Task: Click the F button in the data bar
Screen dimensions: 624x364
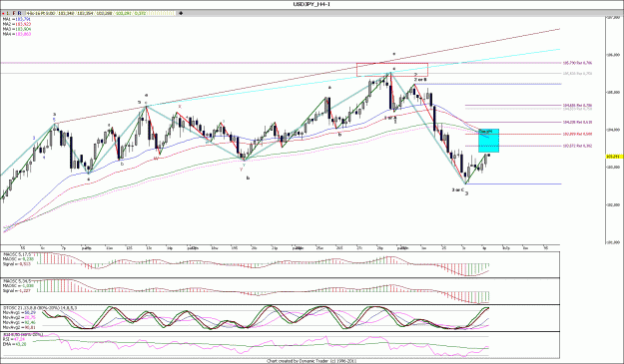Action: point(14,13)
